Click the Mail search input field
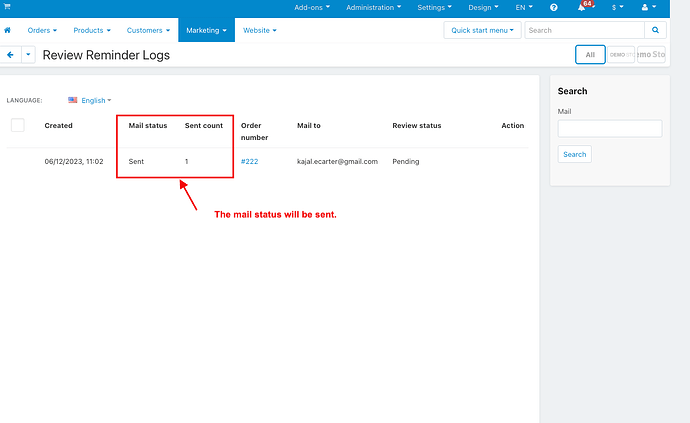690x423 pixels. point(610,128)
